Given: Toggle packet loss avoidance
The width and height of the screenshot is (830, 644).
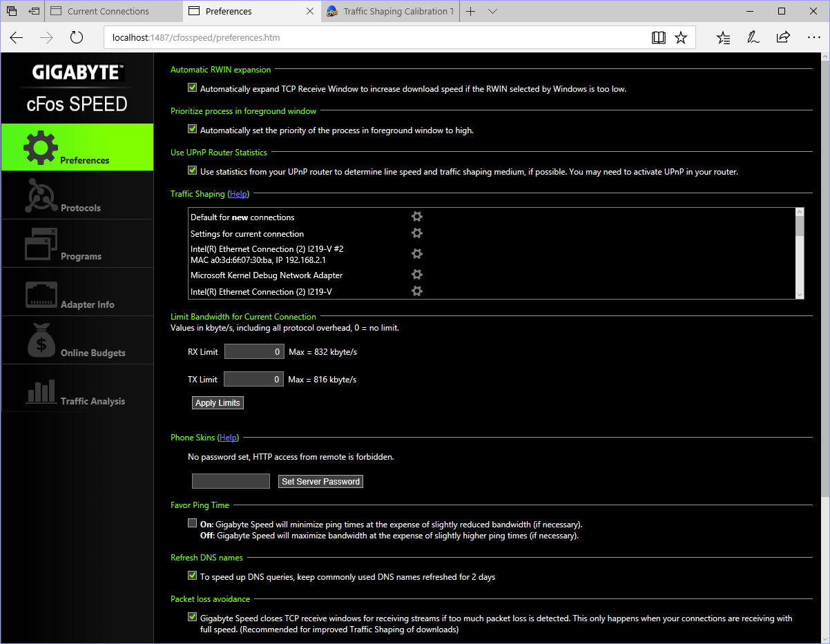Looking at the screenshot, I should point(193,618).
